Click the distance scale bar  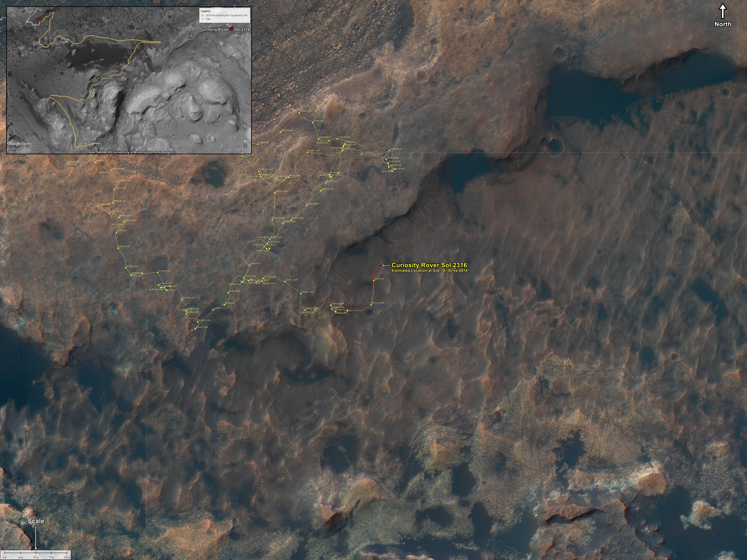point(36,553)
